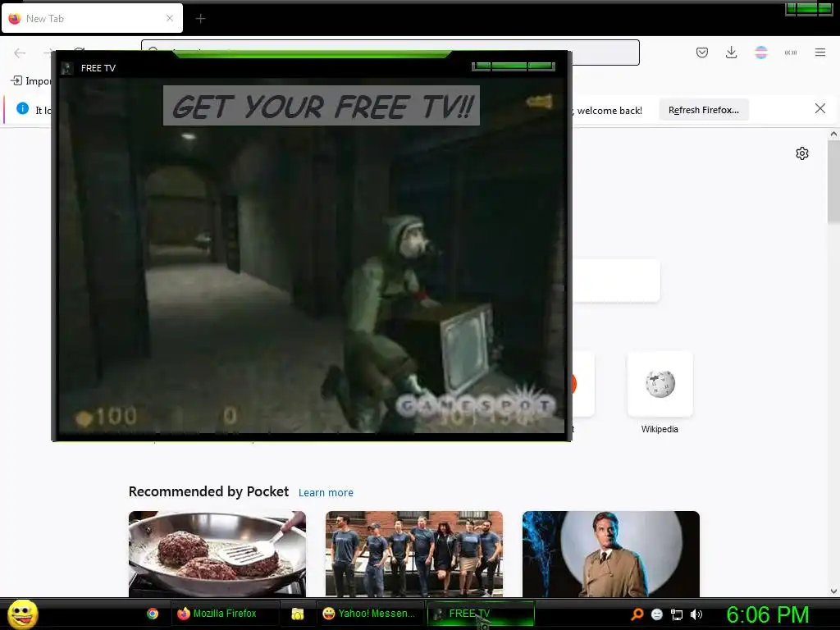
Task: Open new tab personalize settings gear
Action: pos(802,153)
